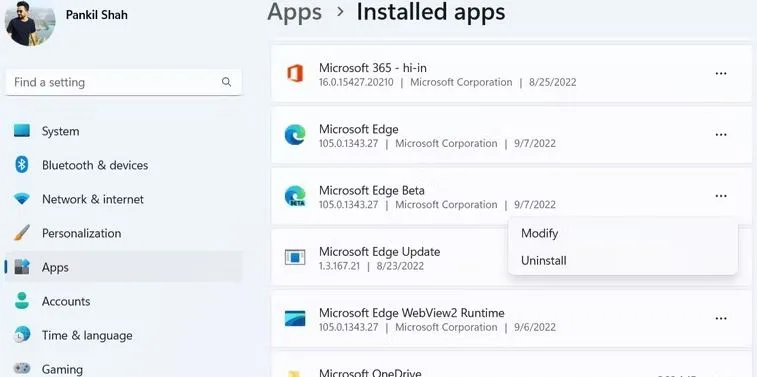Click the Microsoft Edge Beta app icon
The image size is (757, 377).
coord(294,196)
